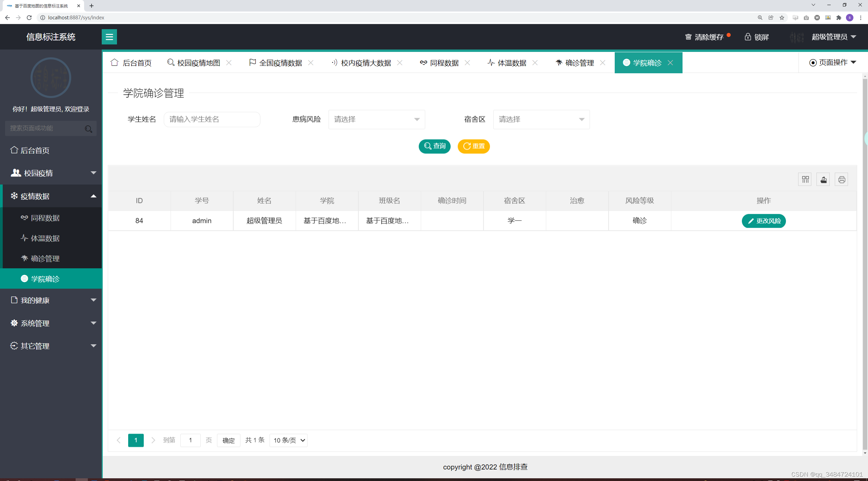
Task: Click the 清除缓存 trash icon
Action: (x=688, y=37)
